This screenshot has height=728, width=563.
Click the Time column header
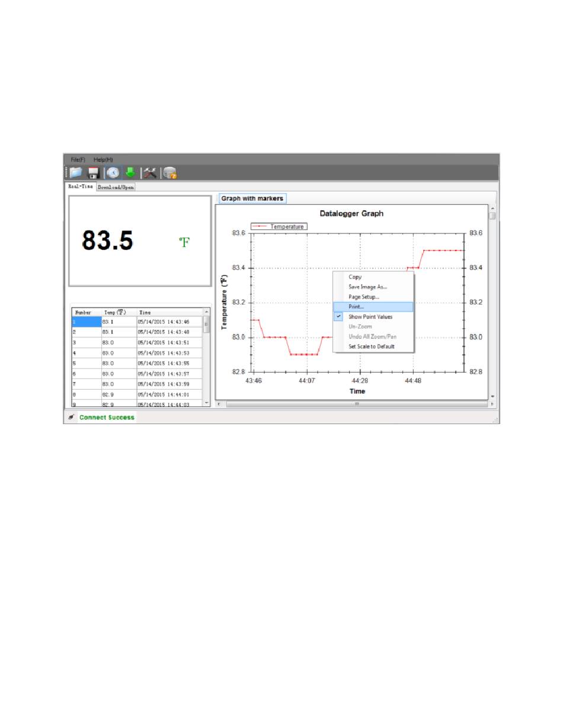(x=169, y=312)
